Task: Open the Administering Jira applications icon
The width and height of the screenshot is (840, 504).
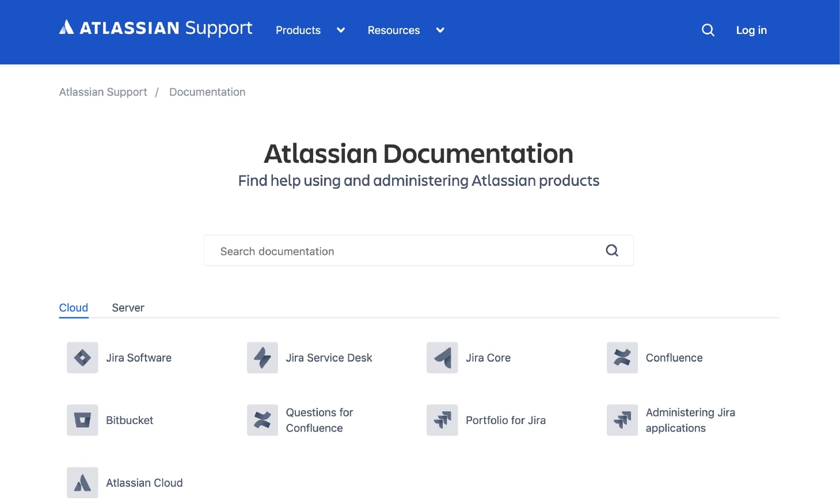Action: point(622,420)
